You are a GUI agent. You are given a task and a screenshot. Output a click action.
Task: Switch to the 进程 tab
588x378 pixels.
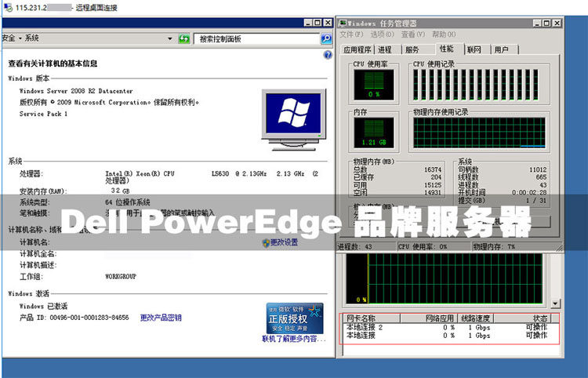pos(385,50)
